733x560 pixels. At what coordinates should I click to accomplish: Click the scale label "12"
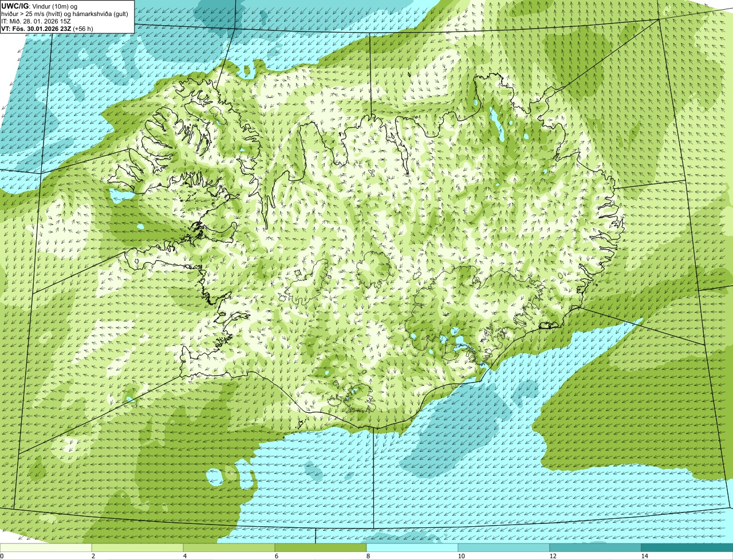pyautogui.click(x=553, y=556)
